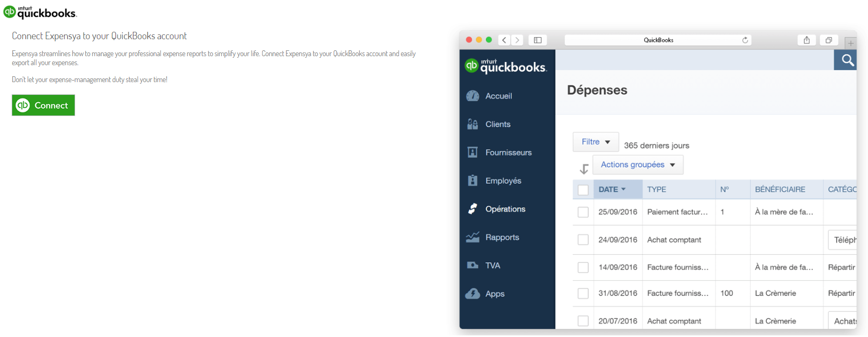868x337 pixels.
Task: Click 'Facture fourniss…' in the 14/09/2016 row
Action: click(678, 268)
